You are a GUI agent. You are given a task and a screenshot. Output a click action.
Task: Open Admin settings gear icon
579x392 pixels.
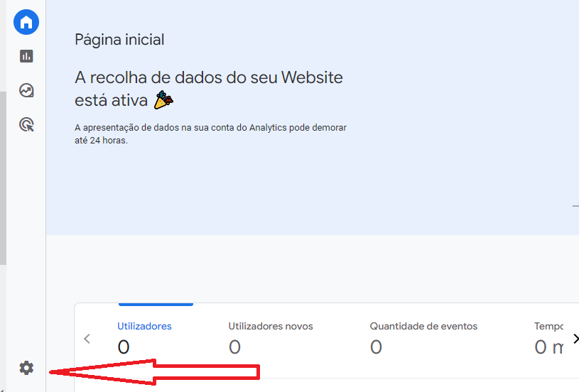tap(26, 368)
